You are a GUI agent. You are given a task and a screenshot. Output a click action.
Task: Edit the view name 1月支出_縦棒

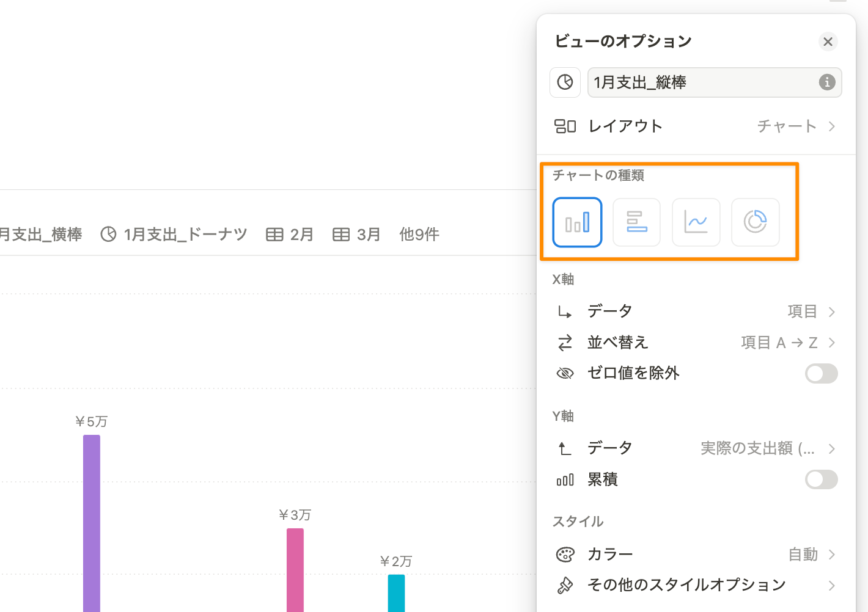coord(715,82)
